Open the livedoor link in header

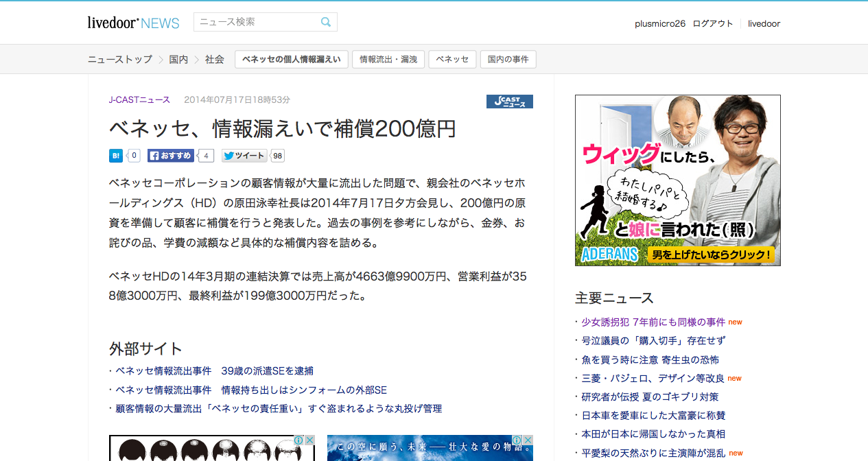point(764,23)
